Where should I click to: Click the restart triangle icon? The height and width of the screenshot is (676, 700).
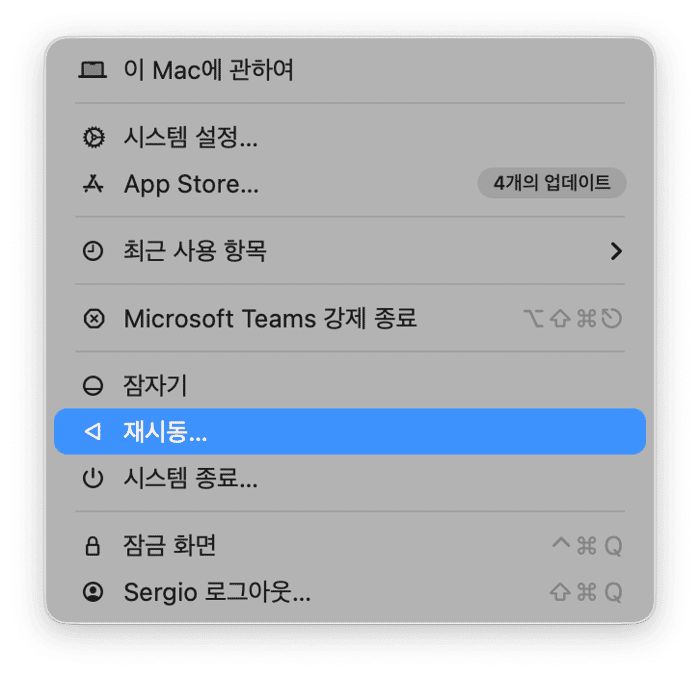[93, 432]
